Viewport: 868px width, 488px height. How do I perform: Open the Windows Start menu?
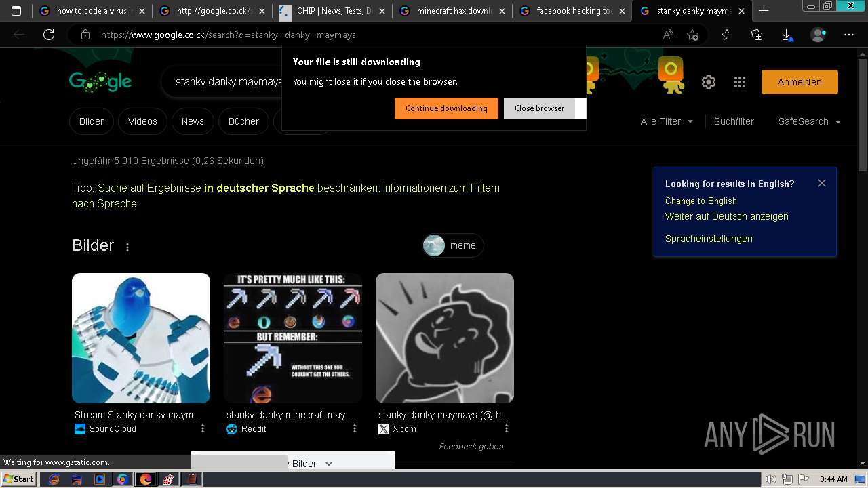(18, 479)
